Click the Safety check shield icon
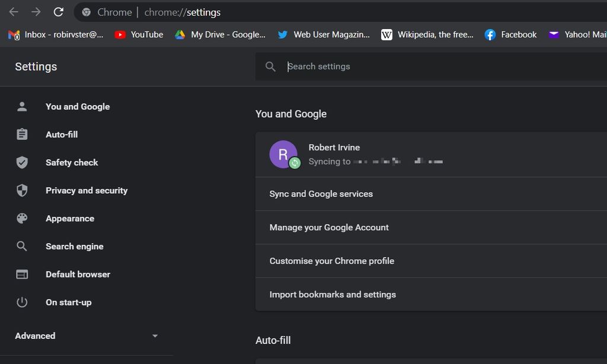Viewport: 607px width, 364px height. point(22,162)
